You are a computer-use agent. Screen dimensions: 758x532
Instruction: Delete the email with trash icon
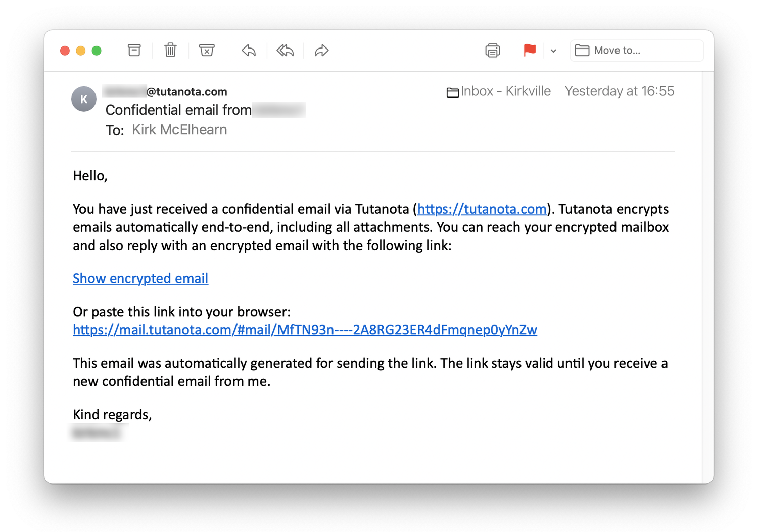click(170, 50)
